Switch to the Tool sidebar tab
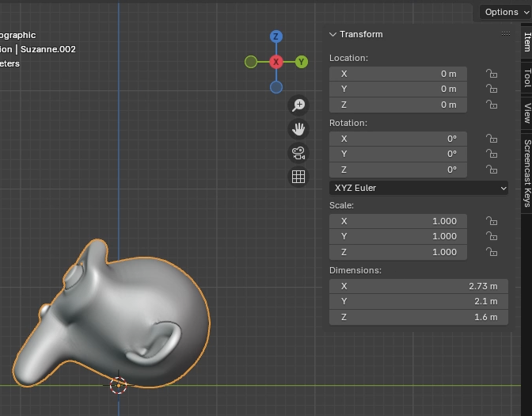Viewport: 532px width, 416px height. point(527,78)
